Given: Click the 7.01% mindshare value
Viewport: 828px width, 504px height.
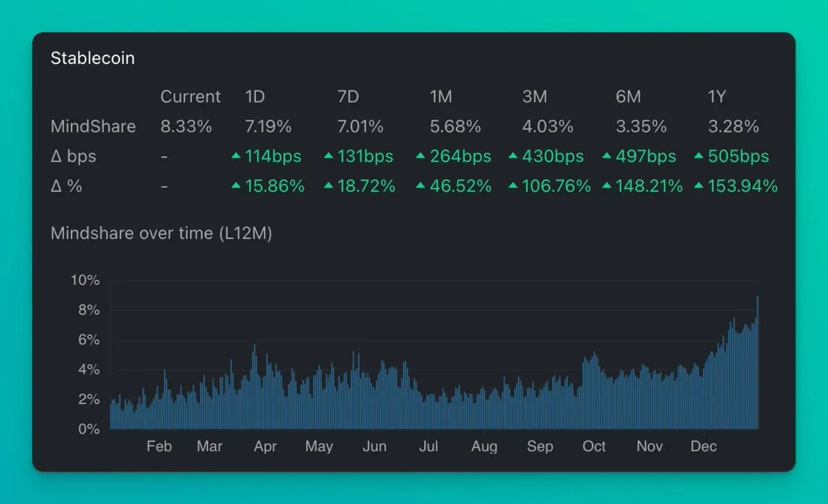Looking at the screenshot, I should coord(360,126).
